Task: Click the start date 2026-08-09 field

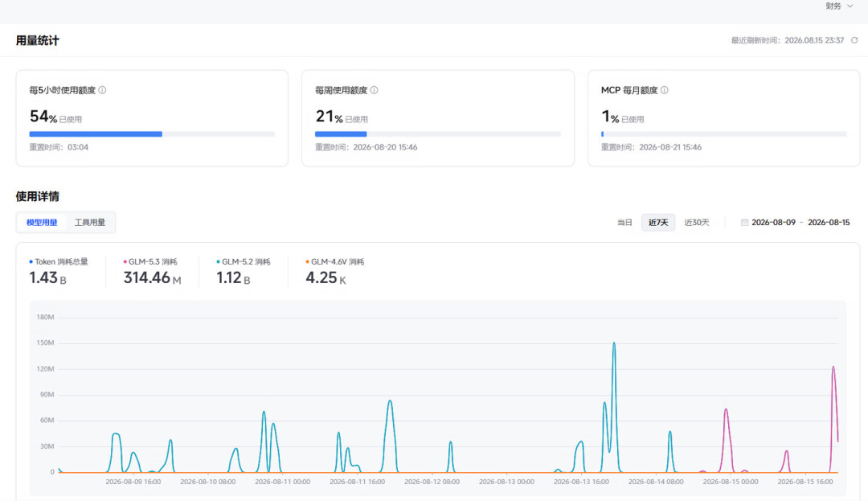Action: tap(773, 223)
